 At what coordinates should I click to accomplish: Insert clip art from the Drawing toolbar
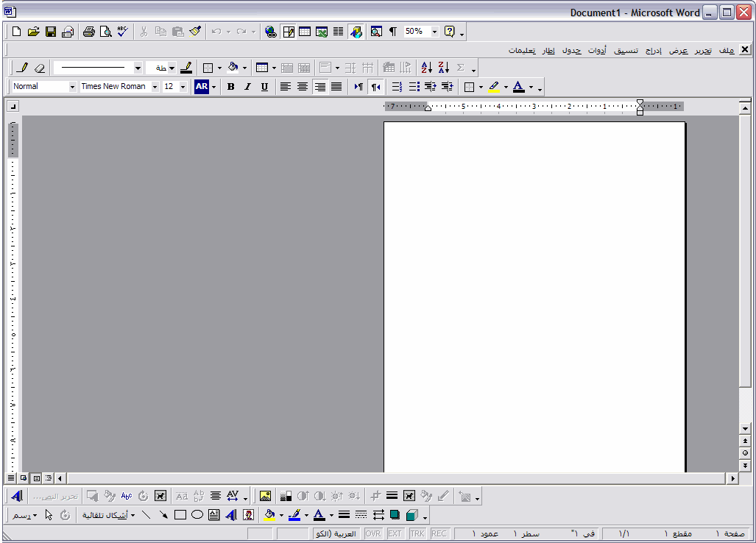point(248,515)
